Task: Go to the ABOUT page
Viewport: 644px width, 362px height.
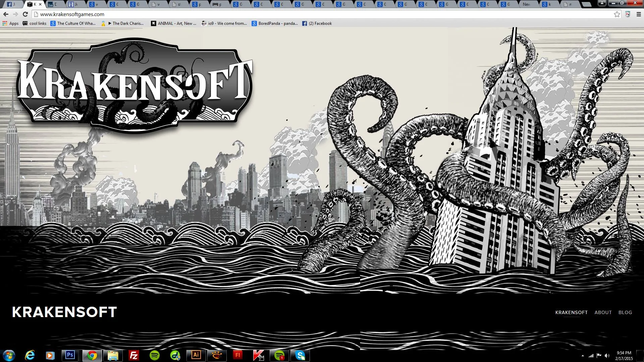Action: [603, 312]
